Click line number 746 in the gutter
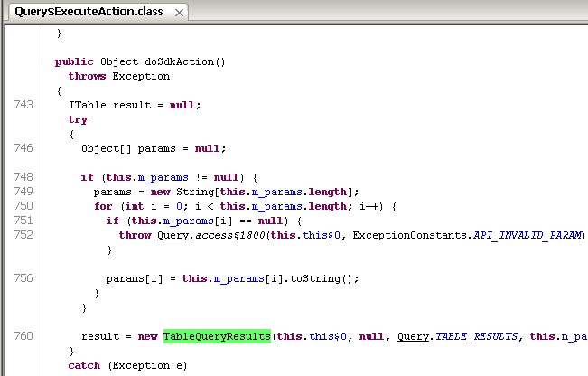The height and width of the screenshot is (376, 588). (x=24, y=148)
